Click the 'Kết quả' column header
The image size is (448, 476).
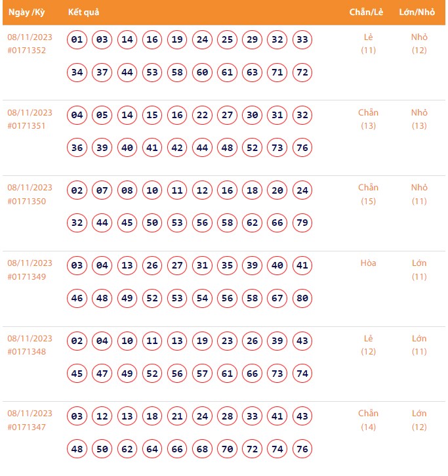pos(83,12)
